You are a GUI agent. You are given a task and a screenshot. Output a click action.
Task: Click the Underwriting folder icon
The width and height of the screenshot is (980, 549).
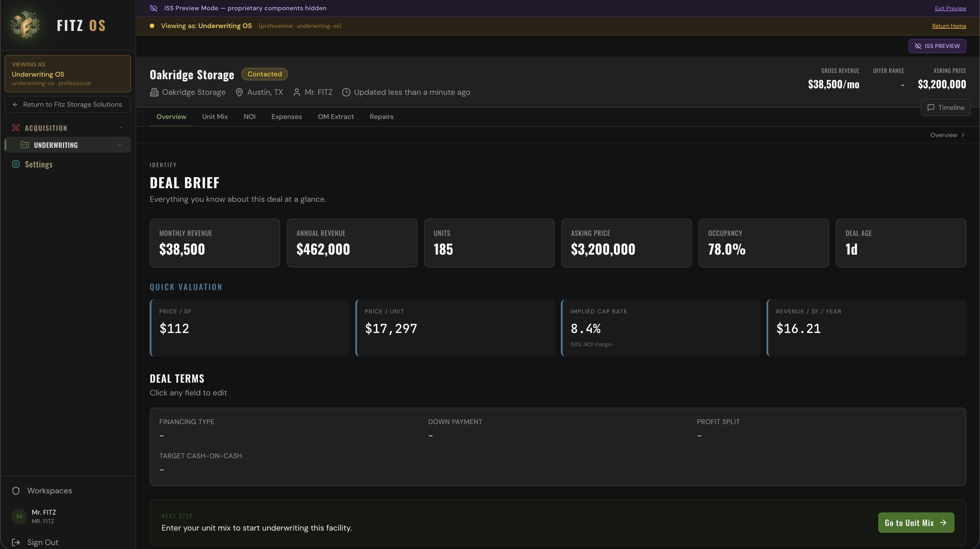25,145
